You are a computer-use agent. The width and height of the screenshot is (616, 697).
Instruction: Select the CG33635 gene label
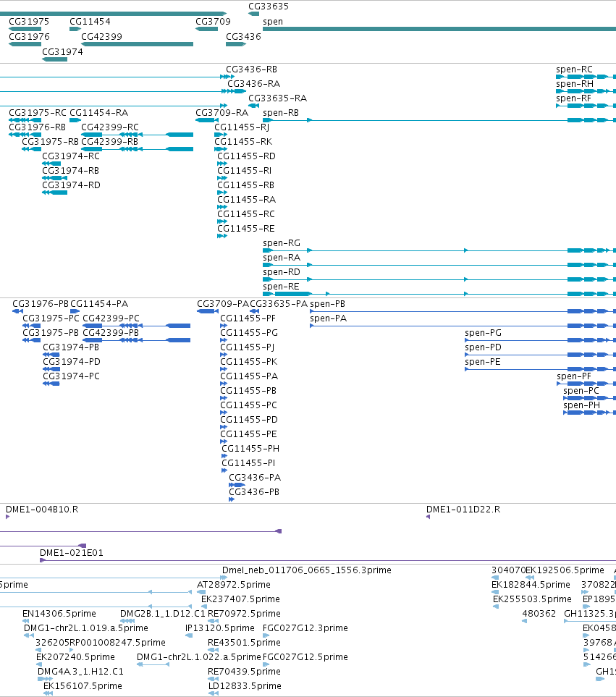click(269, 7)
